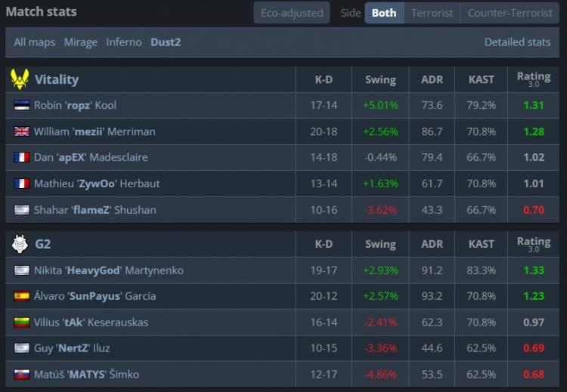The width and height of the screenshot is (567, 392).
Task: Click the Slovak flag beside MATYS
Action: (x=21, y=375)
